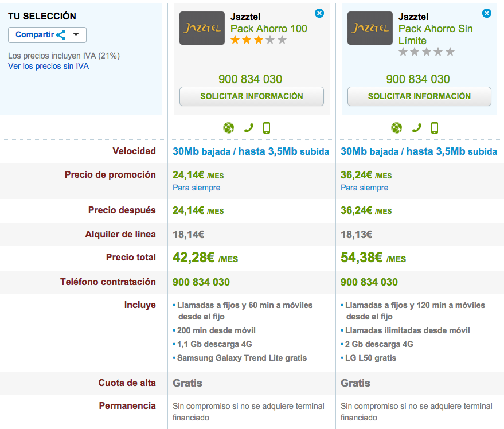Click the Cuota de alta row label

127,383
